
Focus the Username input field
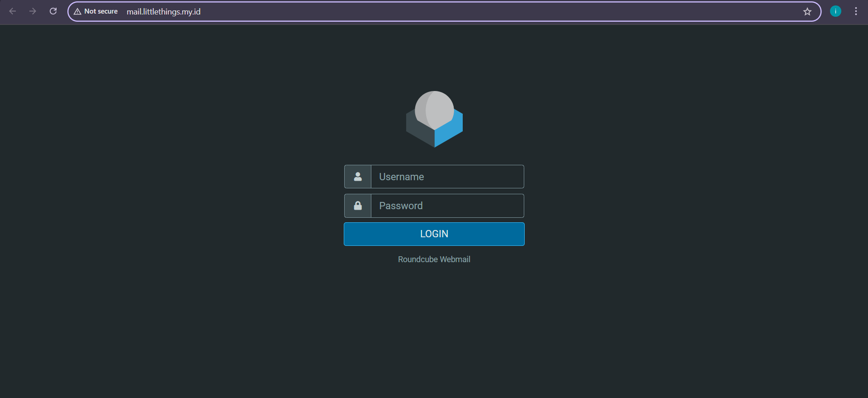point(447,177)
